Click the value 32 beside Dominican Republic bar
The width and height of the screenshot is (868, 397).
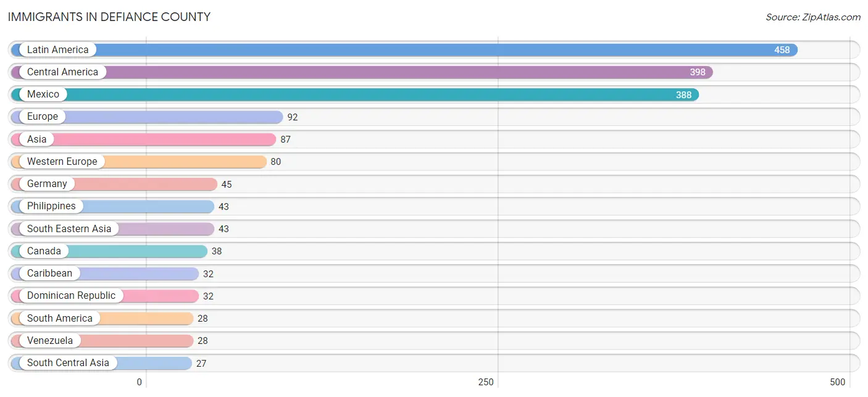(x=208, y=296)
